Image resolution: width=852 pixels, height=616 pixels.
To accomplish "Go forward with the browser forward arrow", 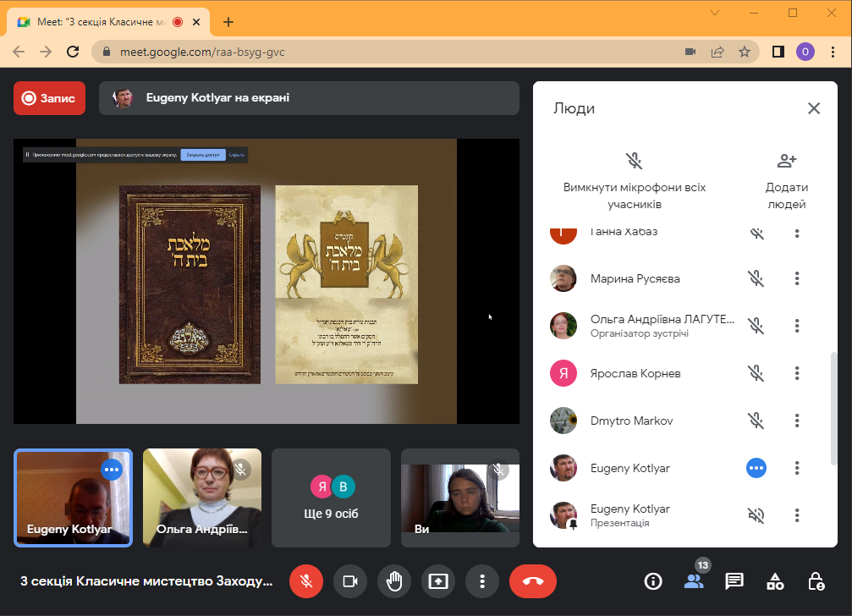I will [46, 52].
